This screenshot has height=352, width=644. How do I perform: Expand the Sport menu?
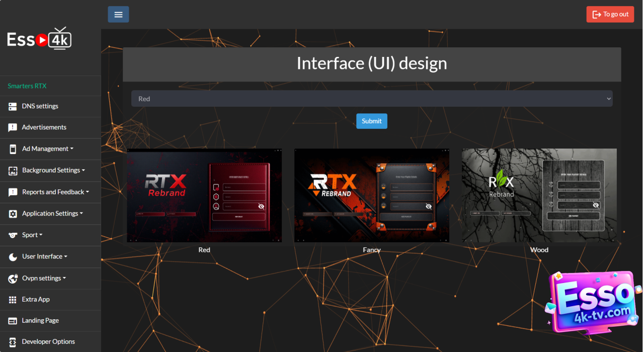[x=32, y=235]
